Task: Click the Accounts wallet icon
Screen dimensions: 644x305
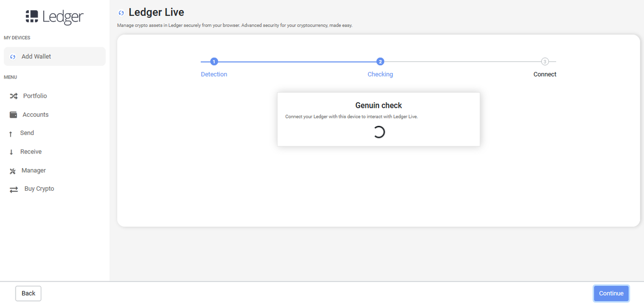Action: [x=14, y=115]
